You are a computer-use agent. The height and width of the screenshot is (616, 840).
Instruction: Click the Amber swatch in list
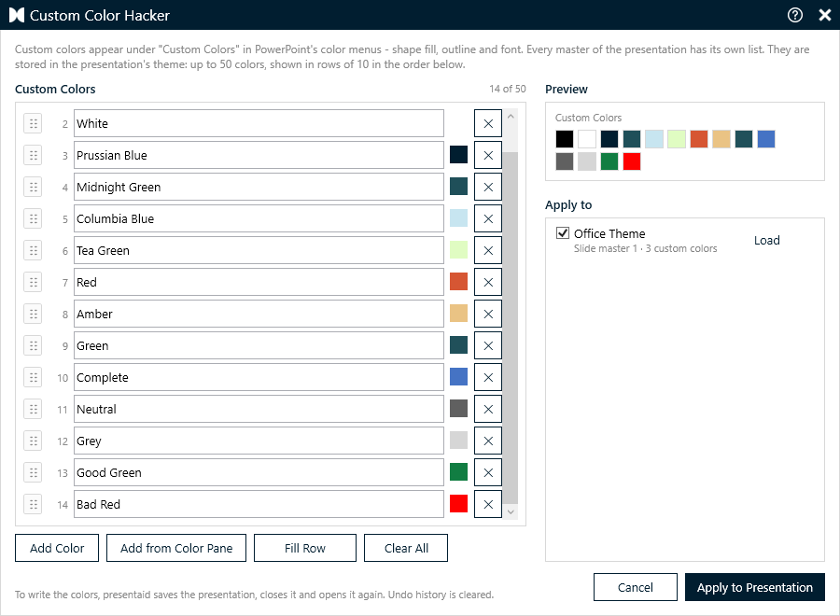[x=458, y=314]
